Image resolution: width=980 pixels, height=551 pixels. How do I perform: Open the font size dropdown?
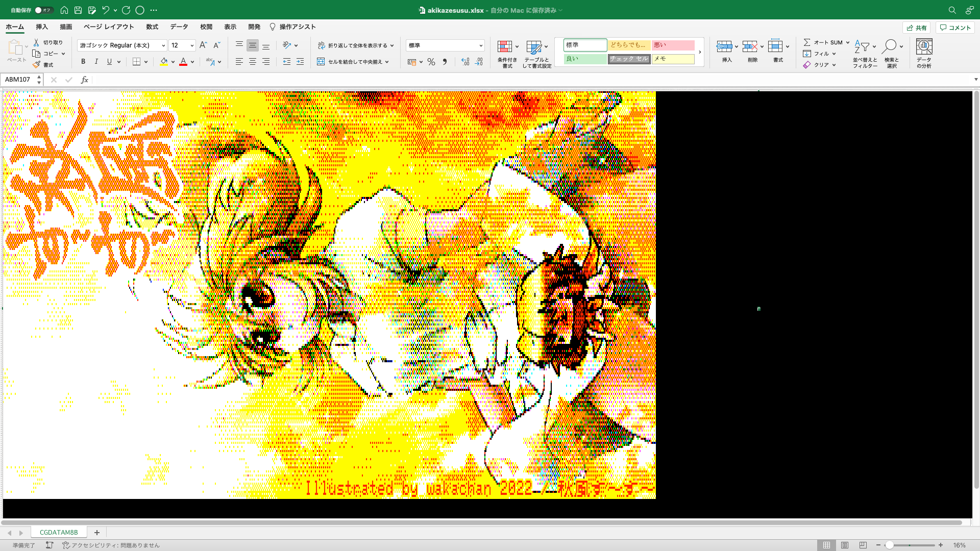192,45
